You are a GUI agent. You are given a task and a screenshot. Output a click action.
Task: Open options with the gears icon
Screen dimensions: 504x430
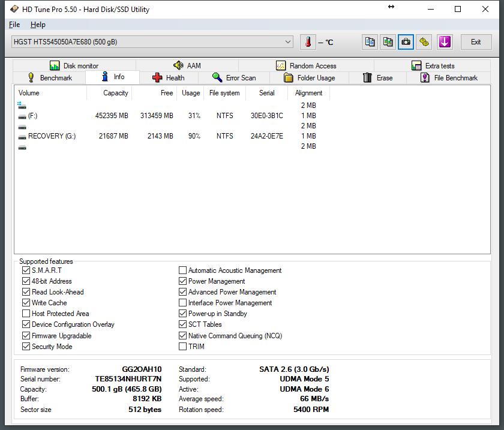click(424, 42)
